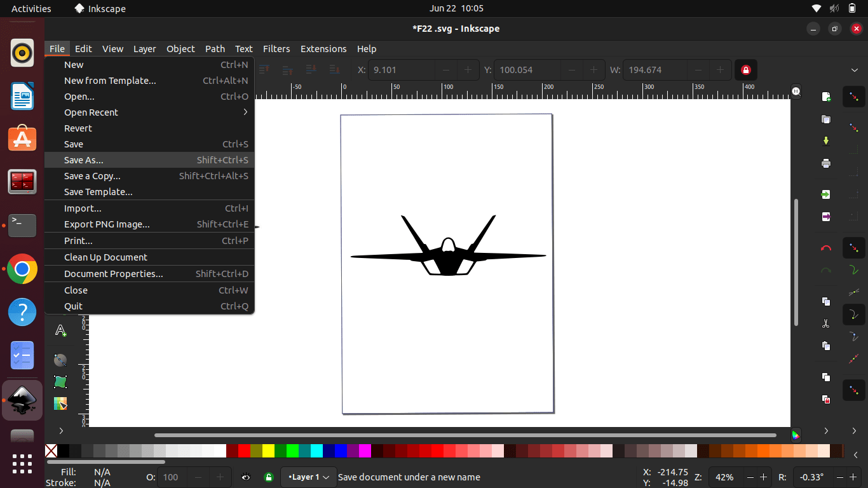Select the Gradient tool
Image resolution: width=868 pixels, height=488 pixels.
coord(60,360)
